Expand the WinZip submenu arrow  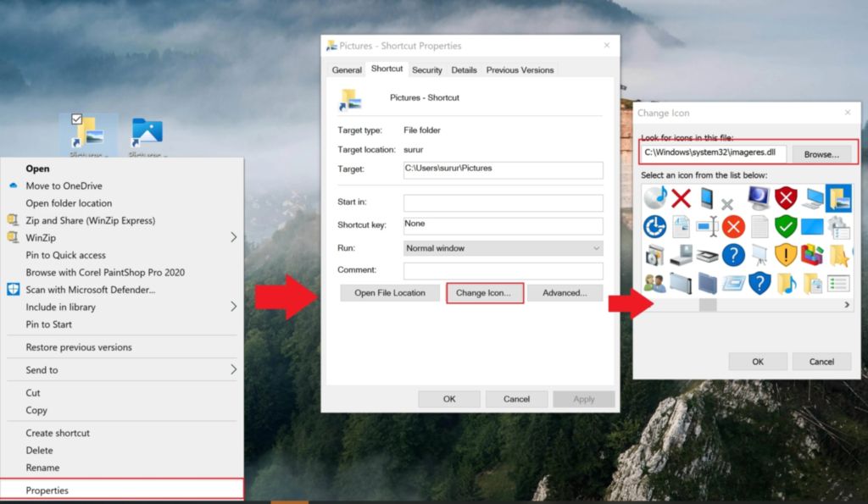(234, 237)
